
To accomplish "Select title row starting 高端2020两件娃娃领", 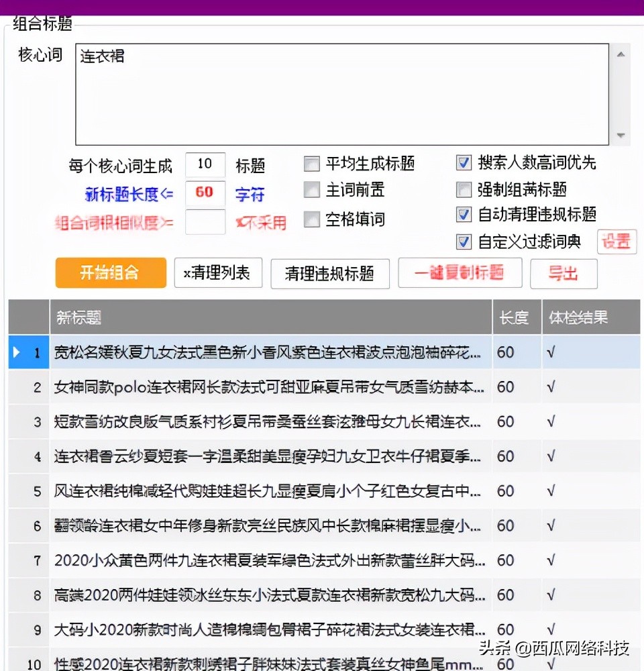I will pyautogui.click(x=271, y=595).
